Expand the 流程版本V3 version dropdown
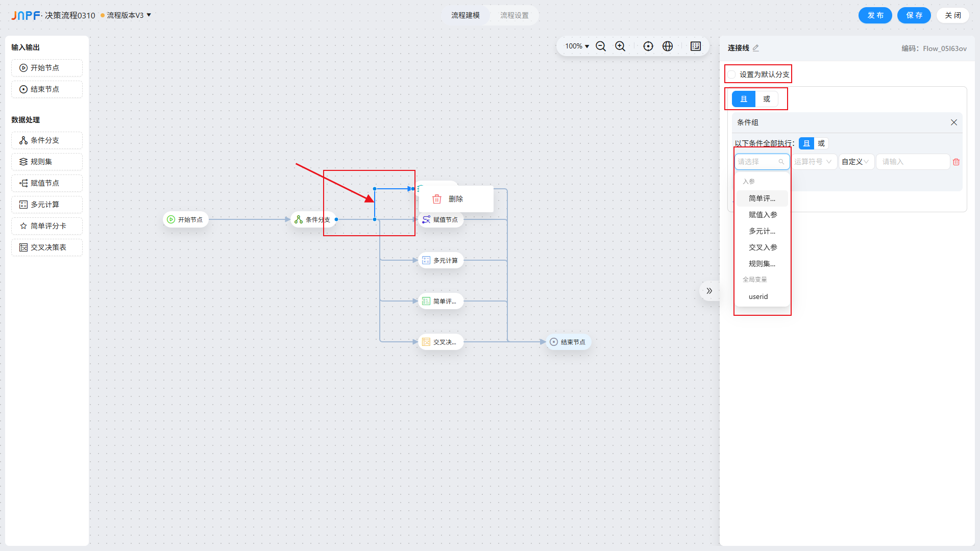The image size is (980, 551). [x=149, y=15]
